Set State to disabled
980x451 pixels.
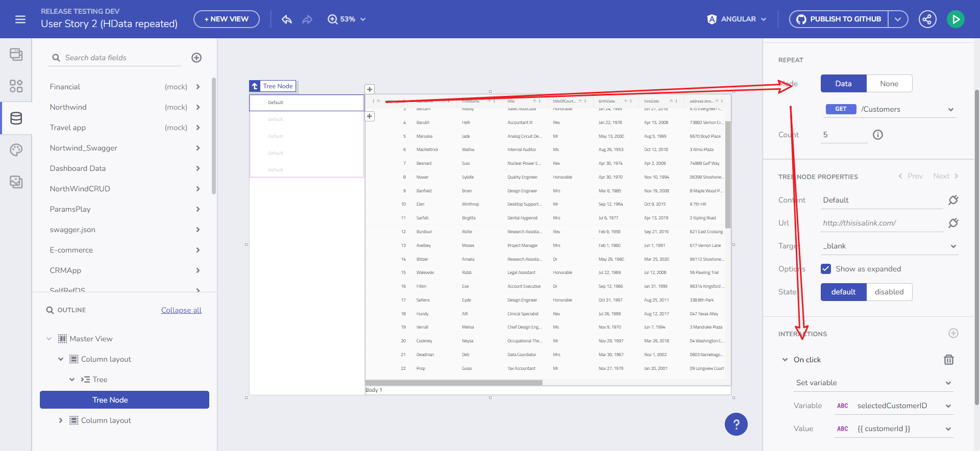889,292
